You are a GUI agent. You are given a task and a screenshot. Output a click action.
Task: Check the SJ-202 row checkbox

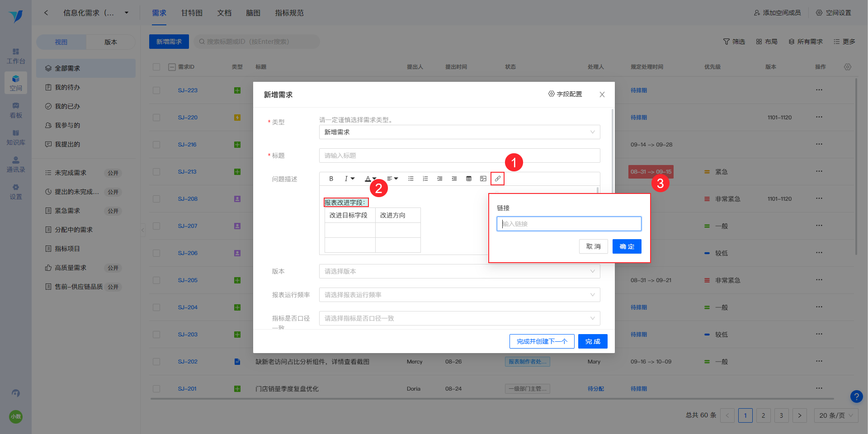click(x=156, y=362)
